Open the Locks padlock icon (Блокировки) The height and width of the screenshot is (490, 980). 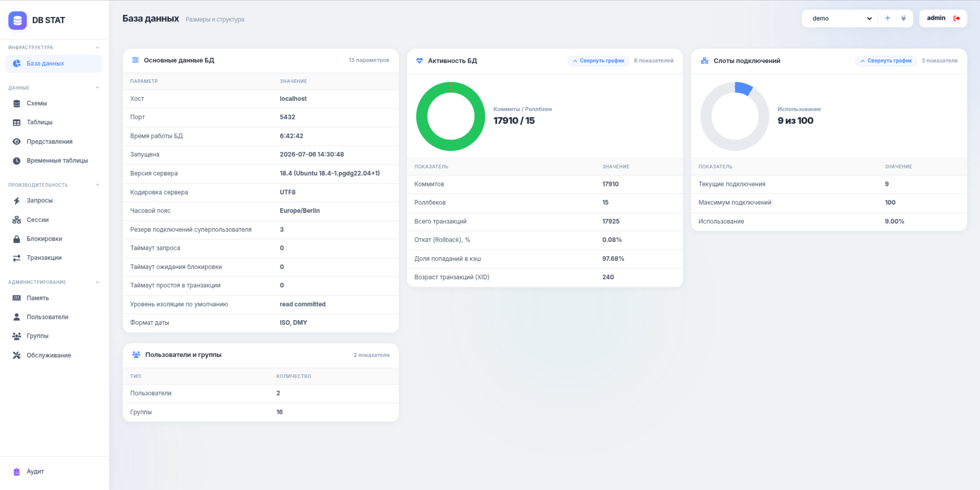[16, 239]
